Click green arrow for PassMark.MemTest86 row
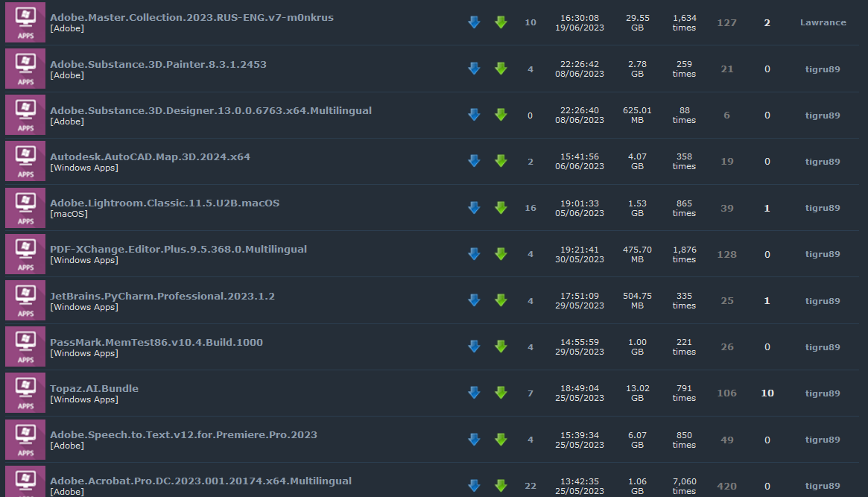Image resolution: width=868 pixels, height=497 pixels. pos(501,346)
